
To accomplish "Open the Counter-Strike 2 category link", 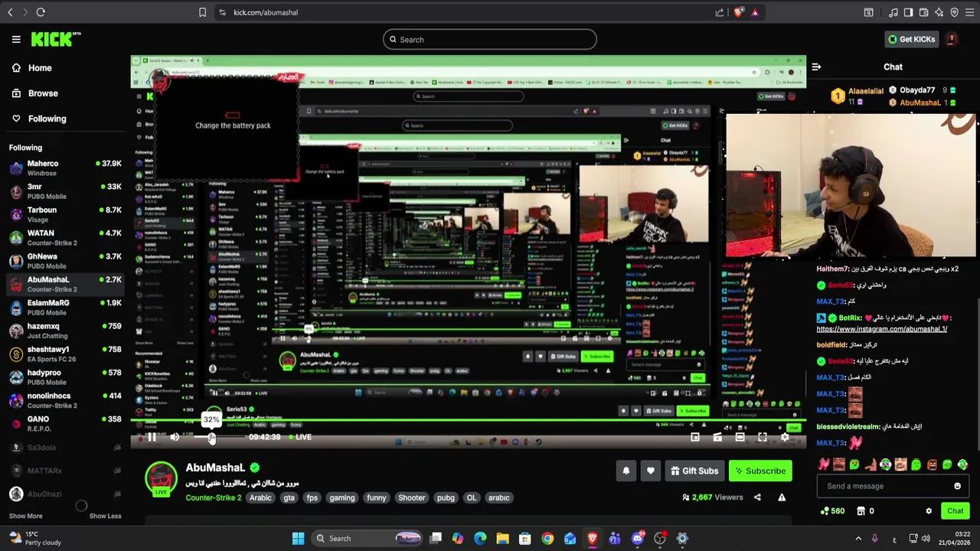I will (x=213, y=497).
